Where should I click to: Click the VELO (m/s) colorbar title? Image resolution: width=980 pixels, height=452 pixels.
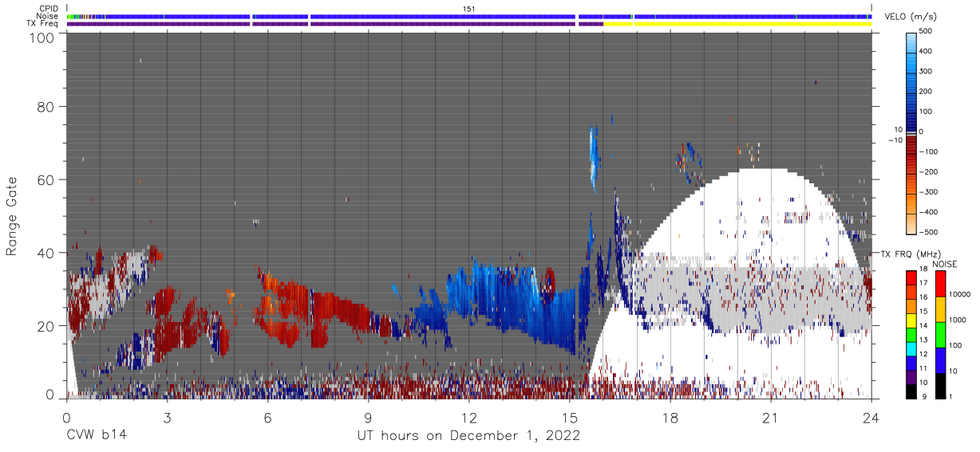pos(911,17)
